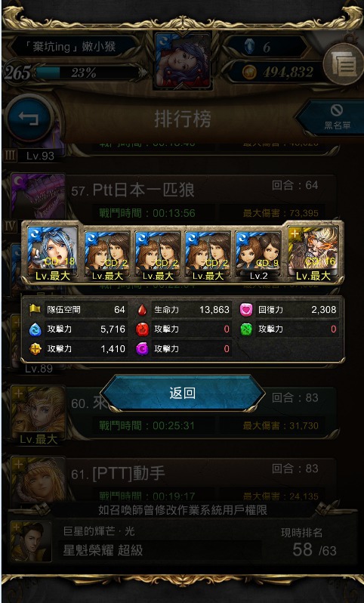Tap the water attribute attack icon
Screen dimensions: 364x603
[35, 329]
